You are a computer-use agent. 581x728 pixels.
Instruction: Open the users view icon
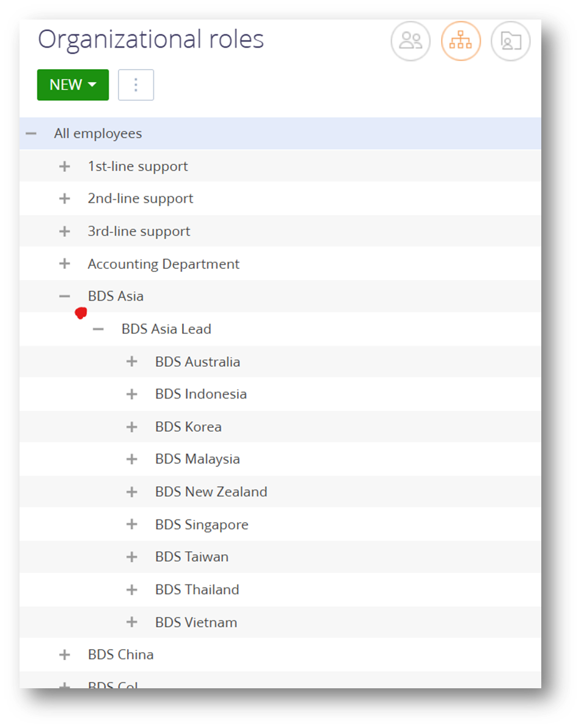pyautogui.click(x=411, y=41)
